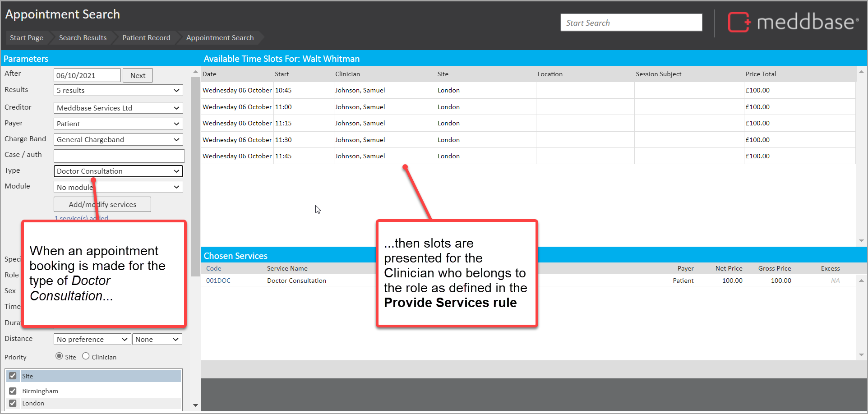This screenshot has width=868, height=414.
Task: Uncheck the Birmingham site checkbox
Action: 13,391
